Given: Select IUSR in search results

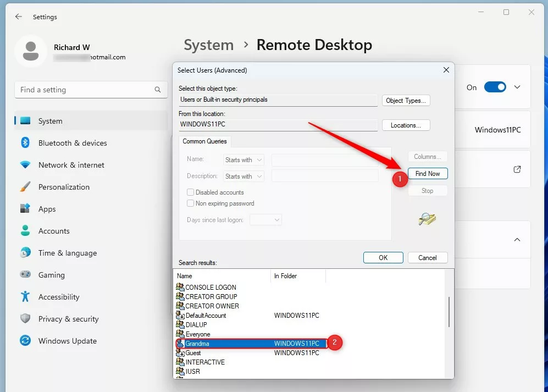Looking at the screenshot, I should click(192, 371).
